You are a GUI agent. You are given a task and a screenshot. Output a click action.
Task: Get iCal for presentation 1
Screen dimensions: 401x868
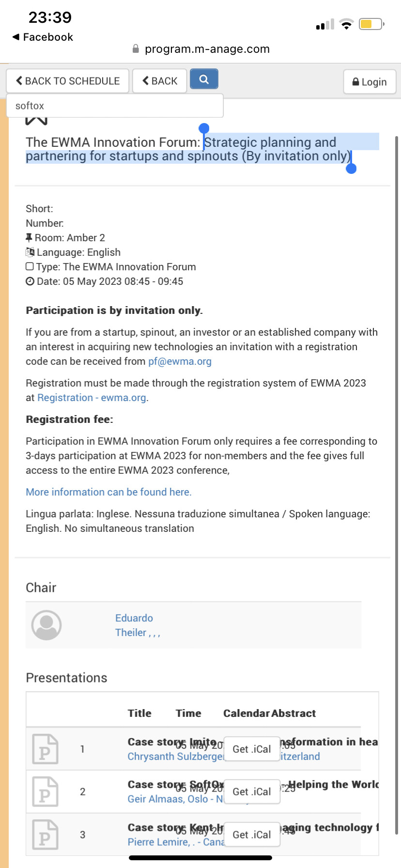(252, 749)
